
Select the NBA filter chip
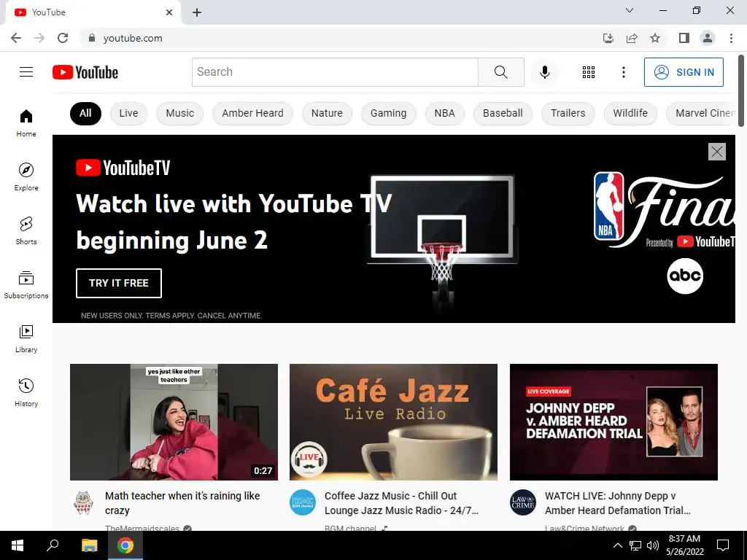[444, 113]
